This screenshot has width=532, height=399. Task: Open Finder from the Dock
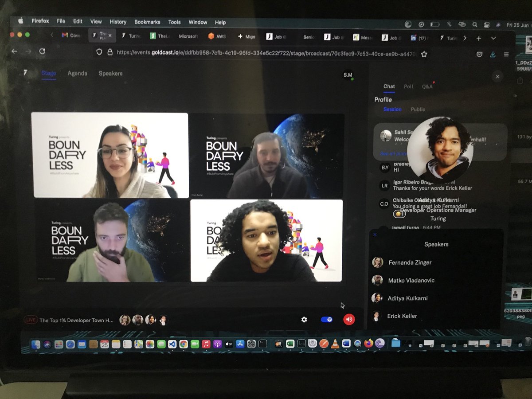(x=36, y=344)
